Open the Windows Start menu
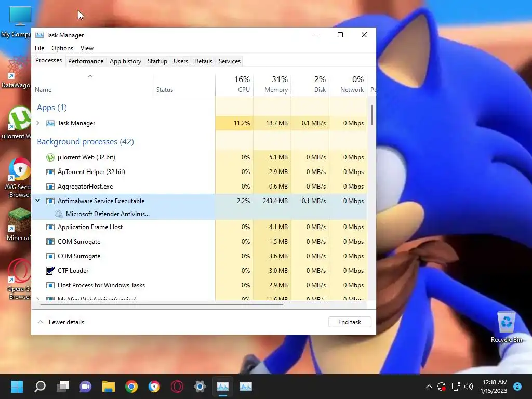 point(17,387)
